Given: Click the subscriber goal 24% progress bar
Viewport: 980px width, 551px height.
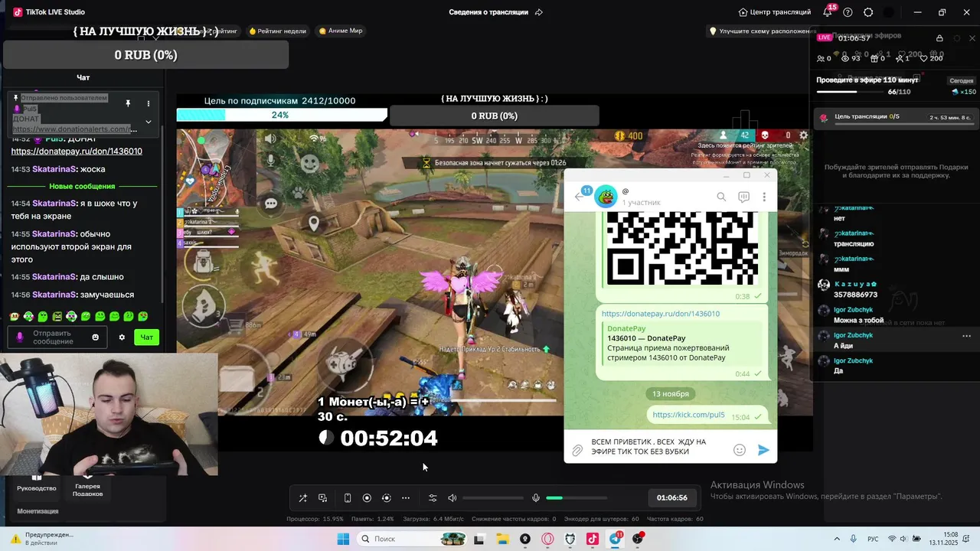Looking at the screenshot, I should (282, 115).
